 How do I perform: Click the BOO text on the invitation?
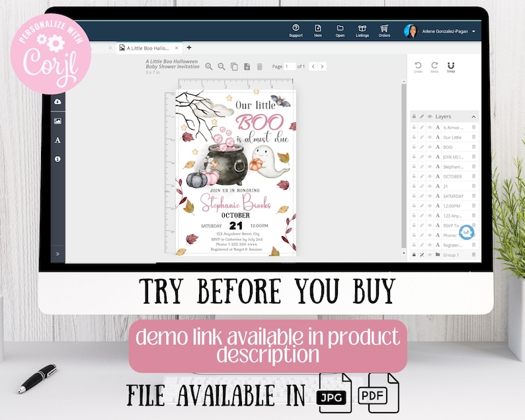[x=259, y=122]
